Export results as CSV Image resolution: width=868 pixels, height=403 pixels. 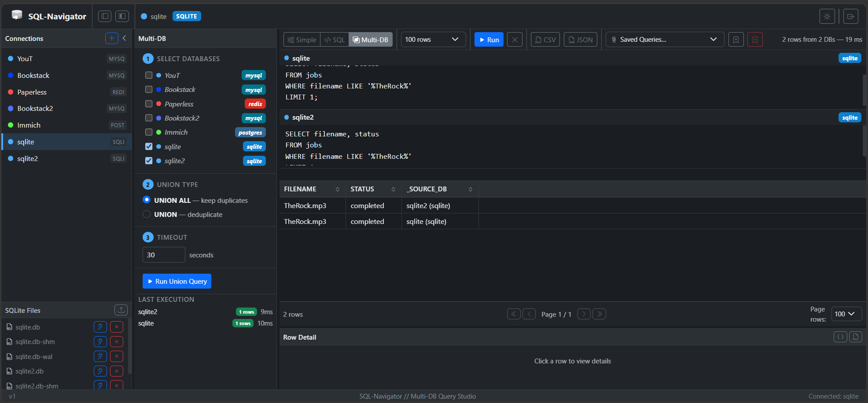coord(545,40)
